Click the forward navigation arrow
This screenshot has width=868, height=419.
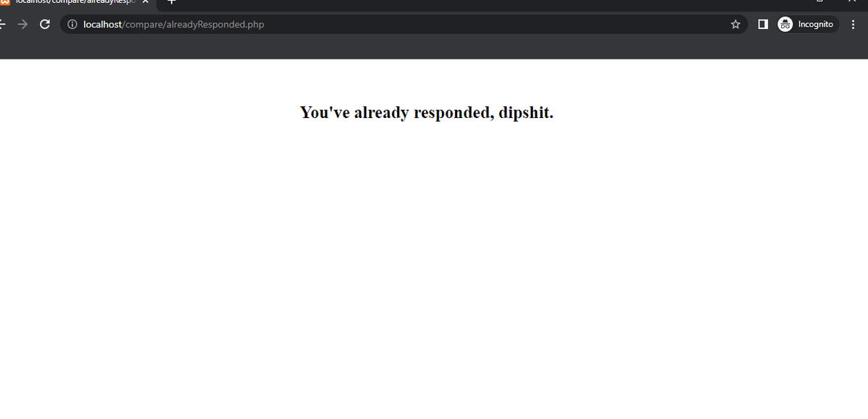coord(23,25)
